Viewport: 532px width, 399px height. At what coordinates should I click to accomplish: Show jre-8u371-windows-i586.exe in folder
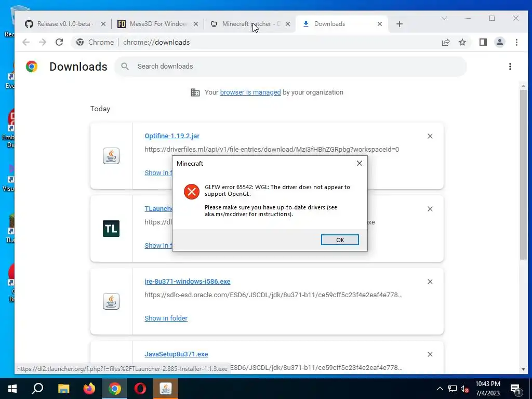tap(166, 318)
